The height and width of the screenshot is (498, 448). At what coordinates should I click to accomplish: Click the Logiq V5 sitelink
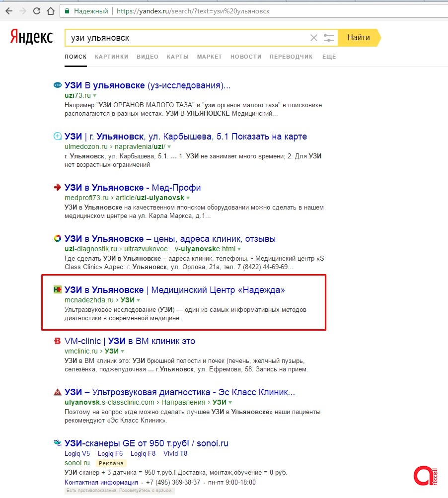pos(77,453)
